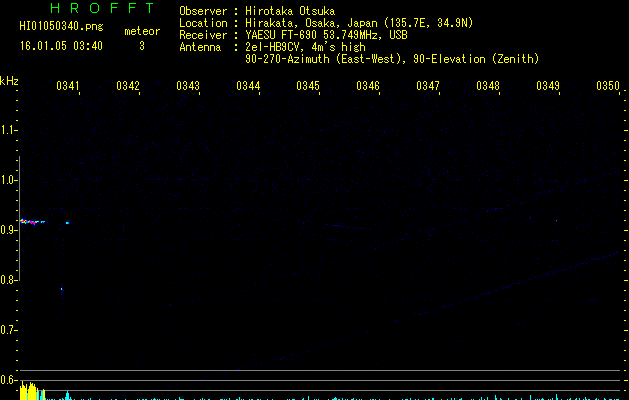Click the 0349 time marker
This screenshot has width=629, height=400.
coord(548,86)
